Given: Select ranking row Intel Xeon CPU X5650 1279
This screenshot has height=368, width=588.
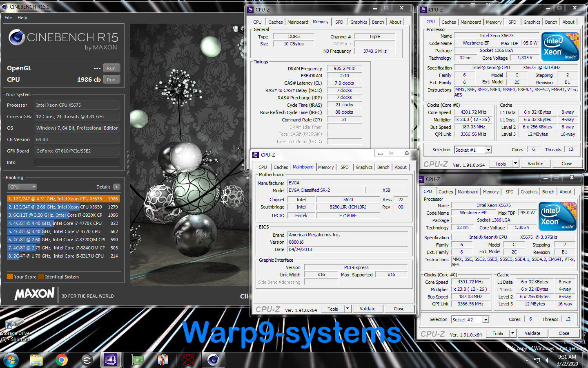Looking at the screenshot, I should pyautogui.click(x=63, y=207).
